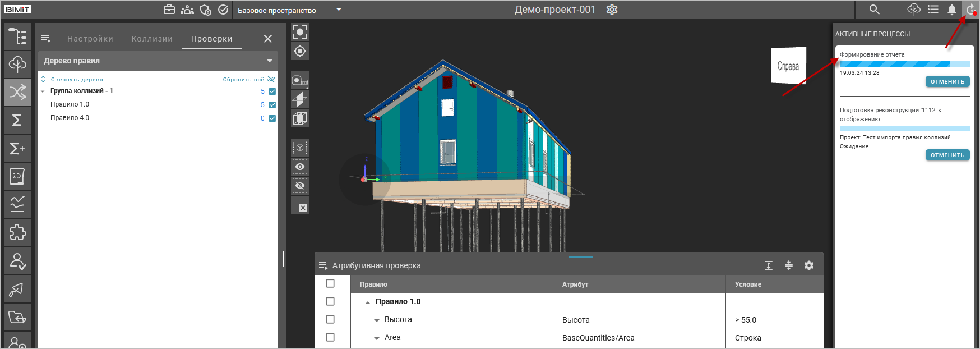Image resolution: width=980 pixels, height=349 pixels.
Task: Toggle the Группа коллизий - 1 checkbox
Action: 272,91
